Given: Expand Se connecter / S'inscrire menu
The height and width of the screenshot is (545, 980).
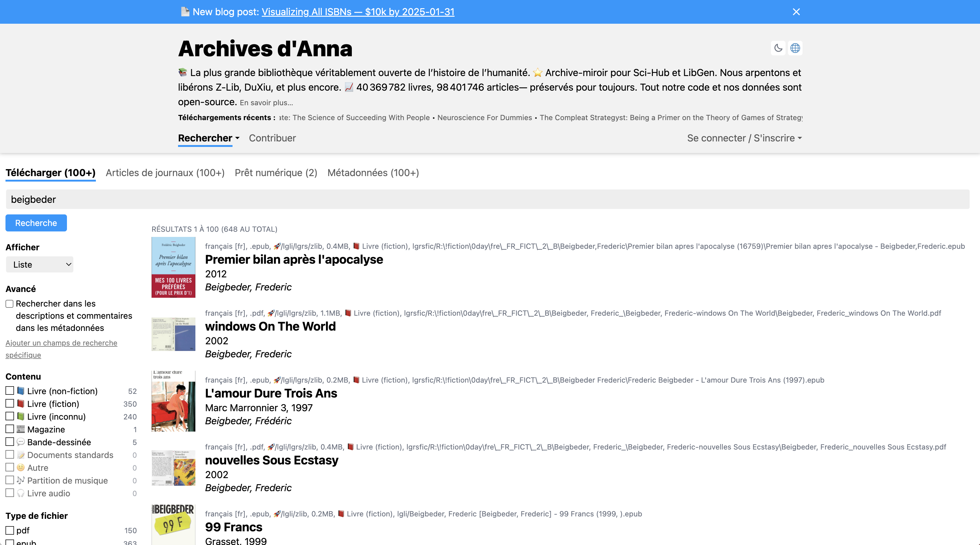Looking at the screenshot, I should click(x=744, y=138).
